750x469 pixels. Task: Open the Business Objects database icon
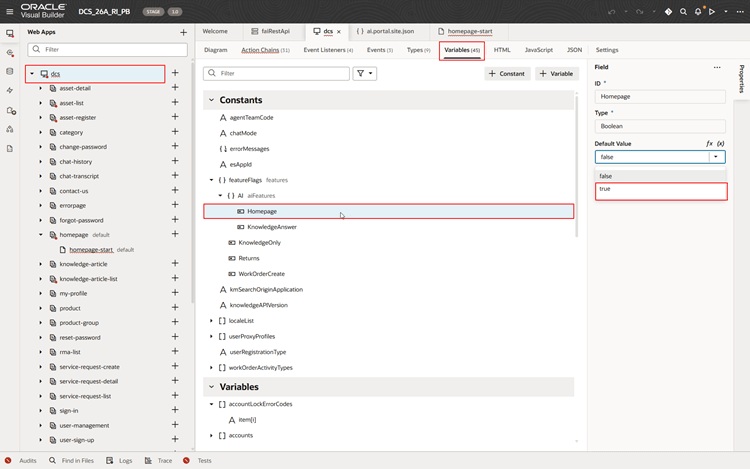(10, 71)
